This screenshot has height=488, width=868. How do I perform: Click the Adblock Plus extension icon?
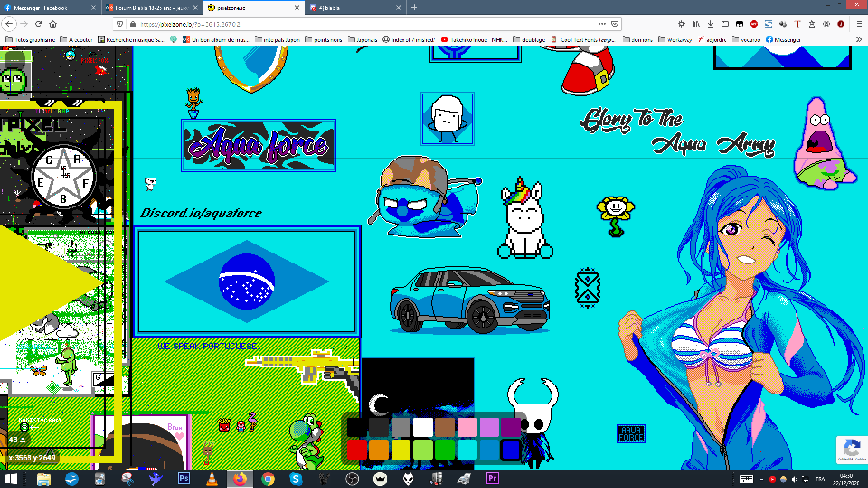coord(754,24)
